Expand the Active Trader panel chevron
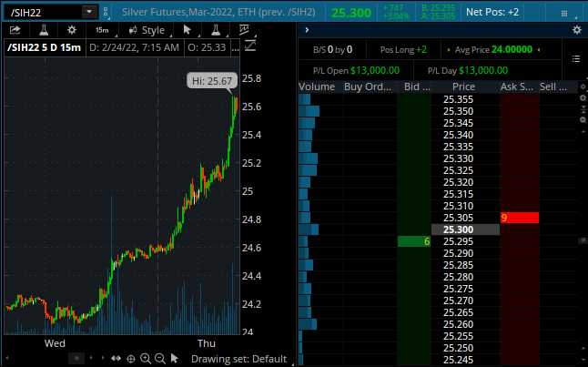 click(x=307, y=30)
